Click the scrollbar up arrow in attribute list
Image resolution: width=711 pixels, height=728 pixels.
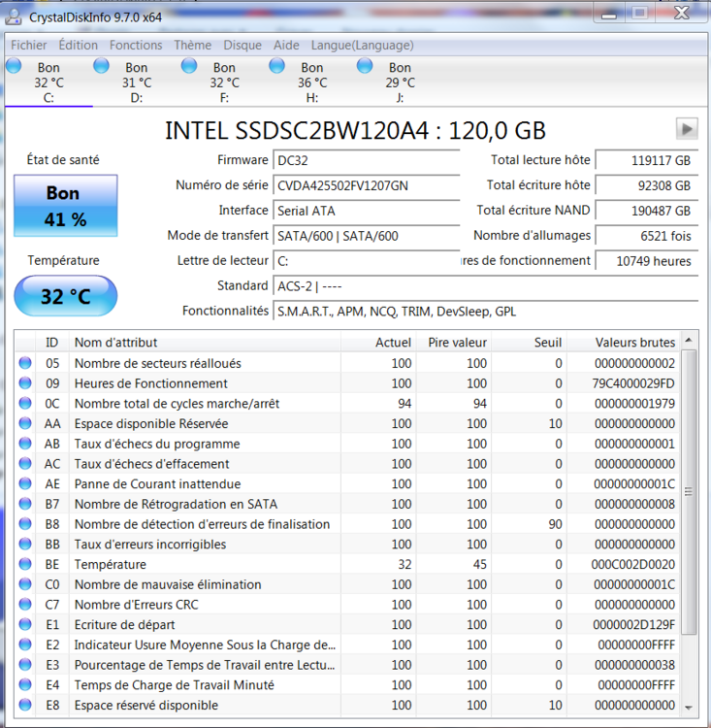(x=689, y=342)
